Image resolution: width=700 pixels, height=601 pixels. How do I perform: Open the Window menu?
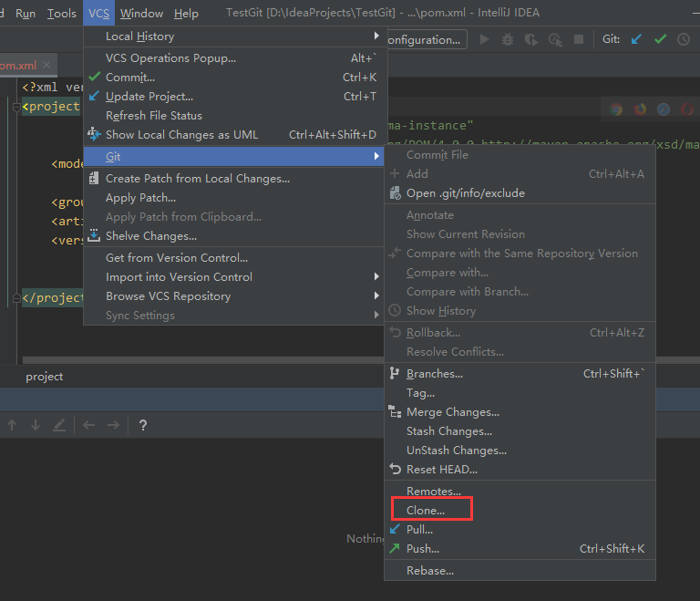(141, 14)
